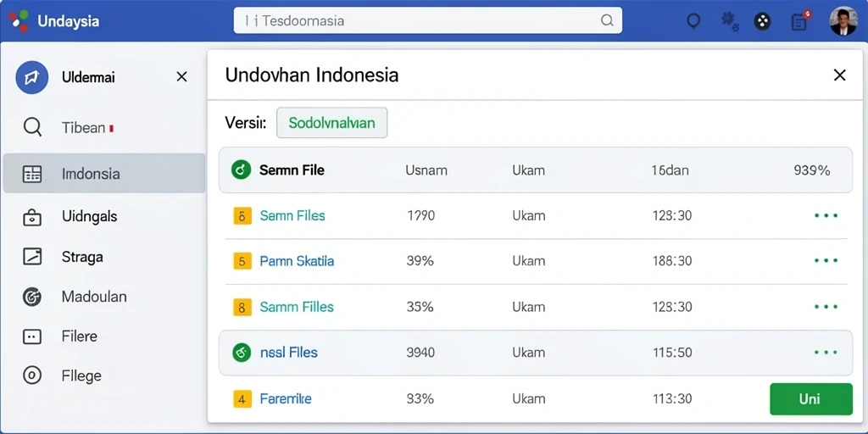Focus the Tesdoomasia search field
The image size is (868, 434).
click(x=427, y=20)
